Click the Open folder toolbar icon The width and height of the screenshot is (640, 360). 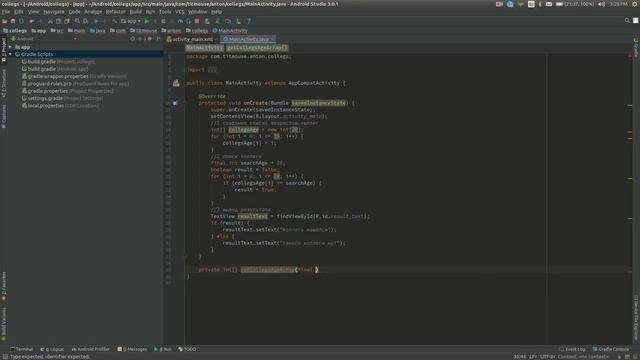pos(4,21)
